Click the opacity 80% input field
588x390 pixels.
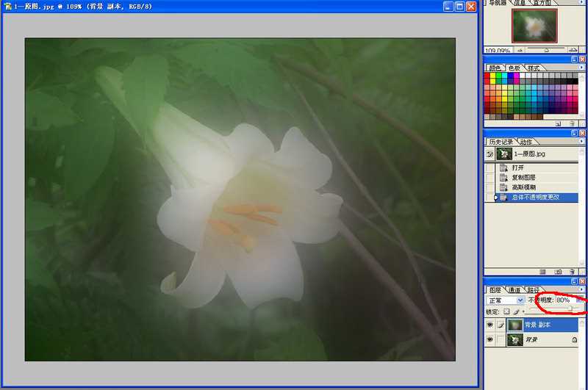pyautogui.click(x=565, y=300)
